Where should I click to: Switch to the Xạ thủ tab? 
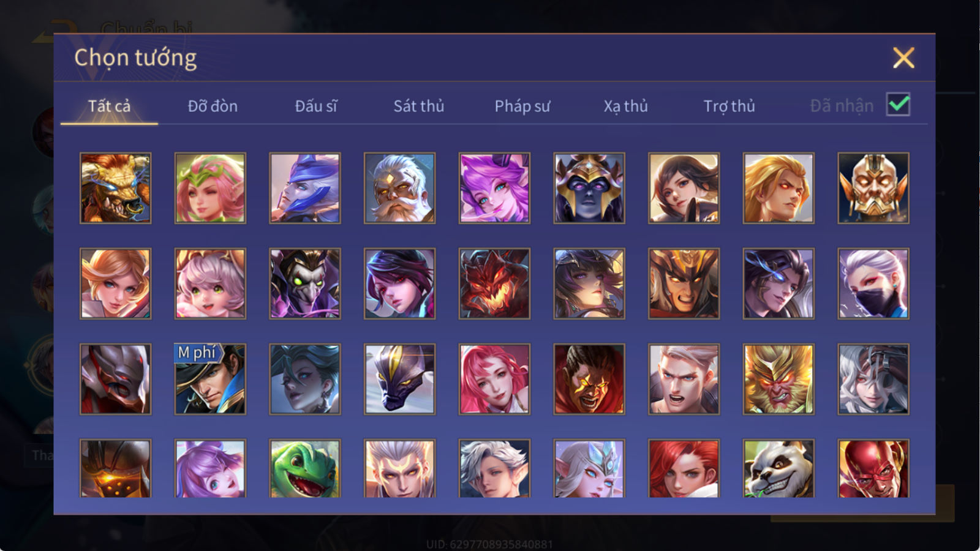(x=626, y=106)
